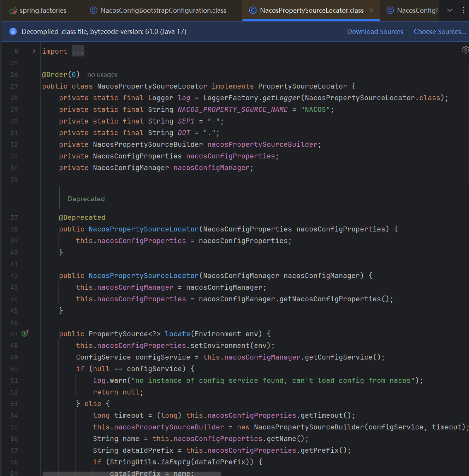
Task: Click the horizontal scrollbar at editor bottom
Action: click(131, 474)
